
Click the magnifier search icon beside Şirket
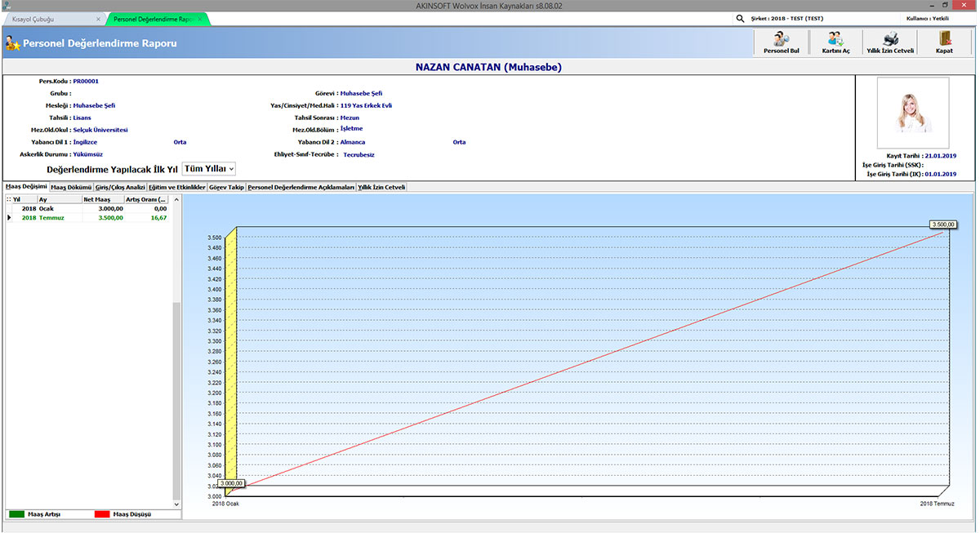(x=740, y=18)
